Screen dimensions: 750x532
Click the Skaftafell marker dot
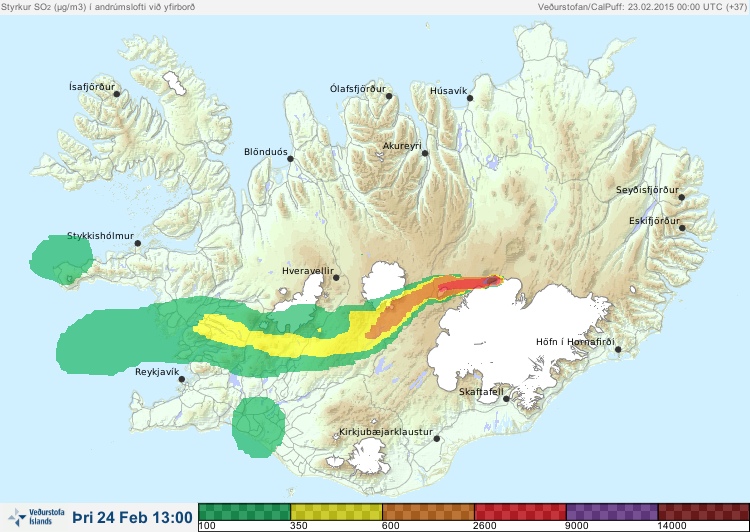(506, 399)
